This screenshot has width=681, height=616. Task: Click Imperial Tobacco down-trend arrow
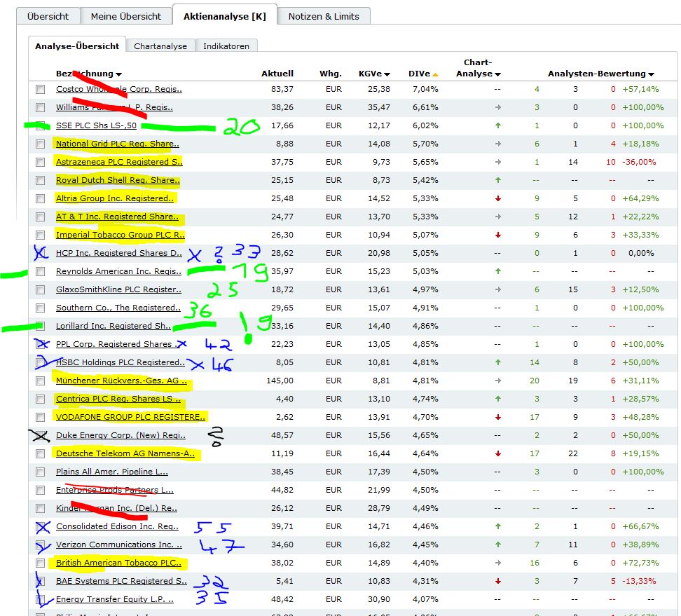pos(497,235)
